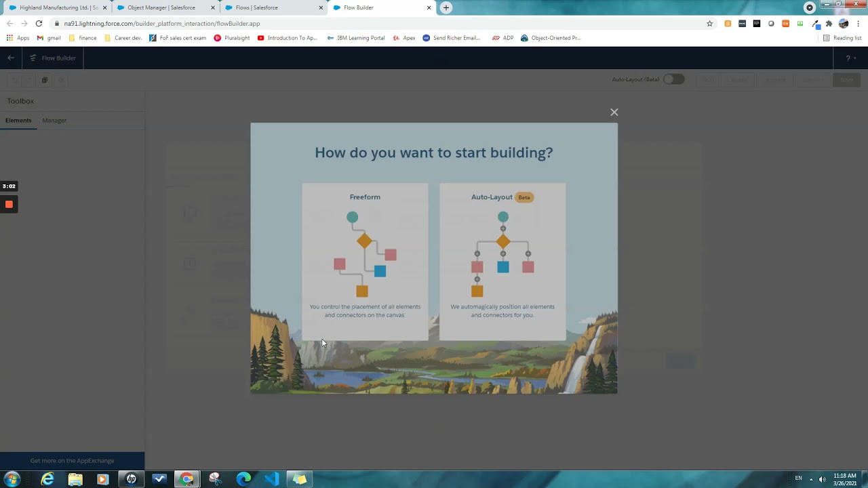Stop recording with the orange square button
The height and width of the screenshot is (488, 868).
coord(9,204)
